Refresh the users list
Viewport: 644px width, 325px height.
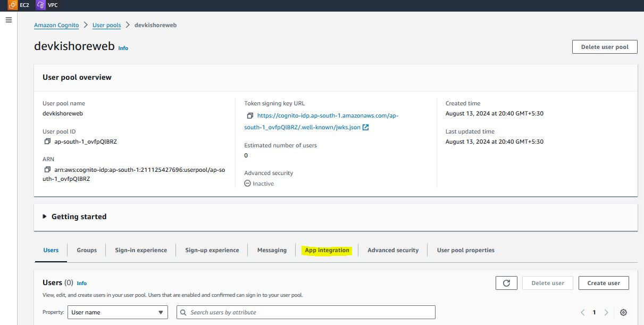[x=506, y=283]
